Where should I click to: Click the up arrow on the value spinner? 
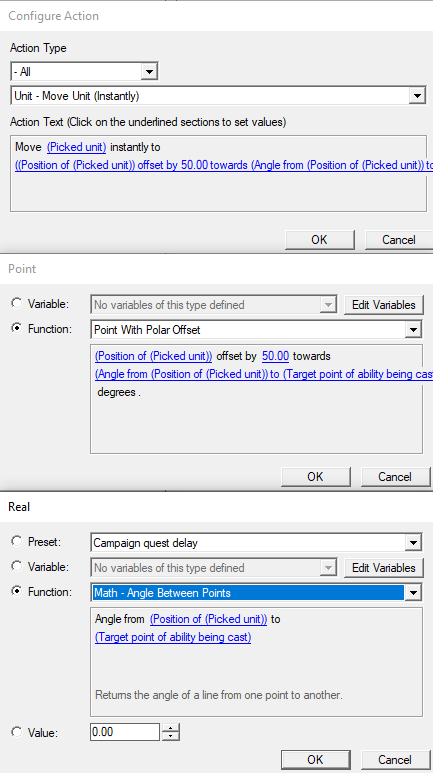pyautogui.click(x=170, y=728)
